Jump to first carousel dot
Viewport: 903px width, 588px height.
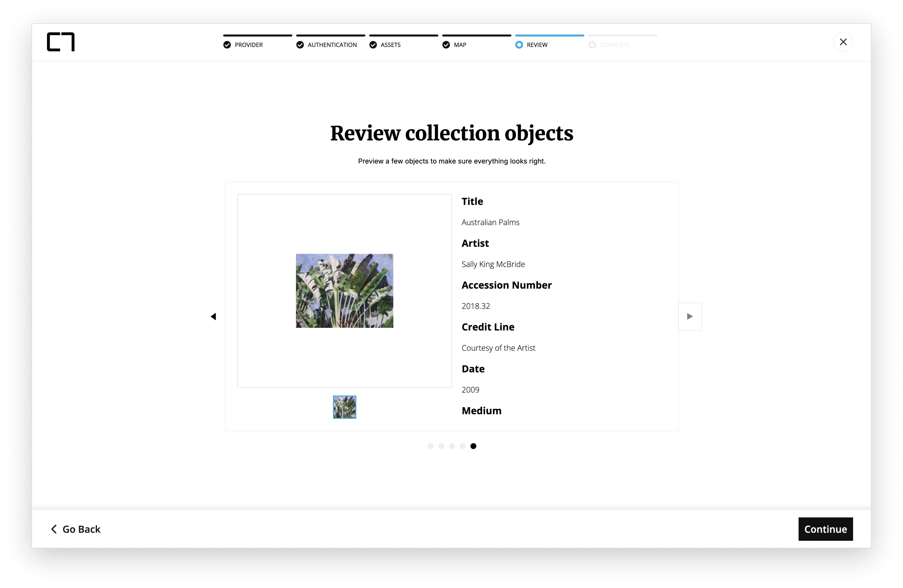pyautogui.click(x=430, y=446)
